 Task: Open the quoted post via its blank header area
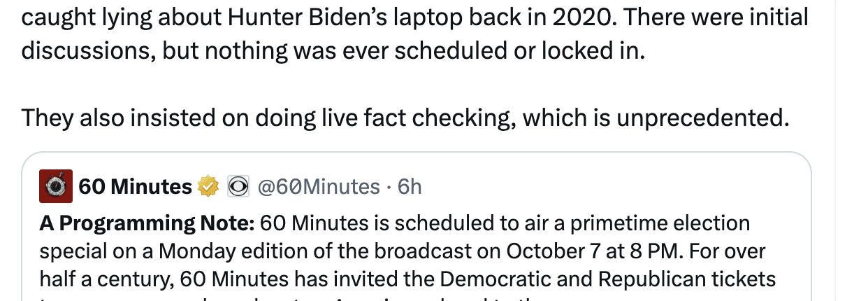point(608,186)
